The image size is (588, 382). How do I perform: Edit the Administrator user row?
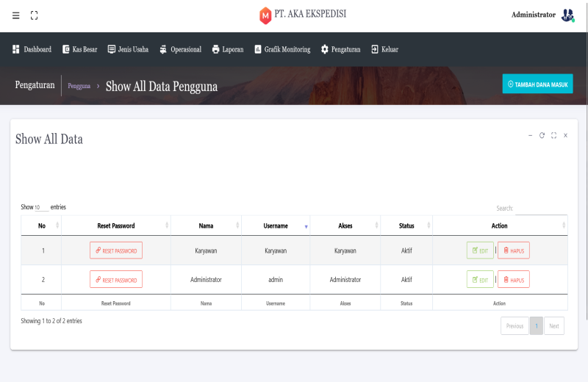tap(480, 280)
